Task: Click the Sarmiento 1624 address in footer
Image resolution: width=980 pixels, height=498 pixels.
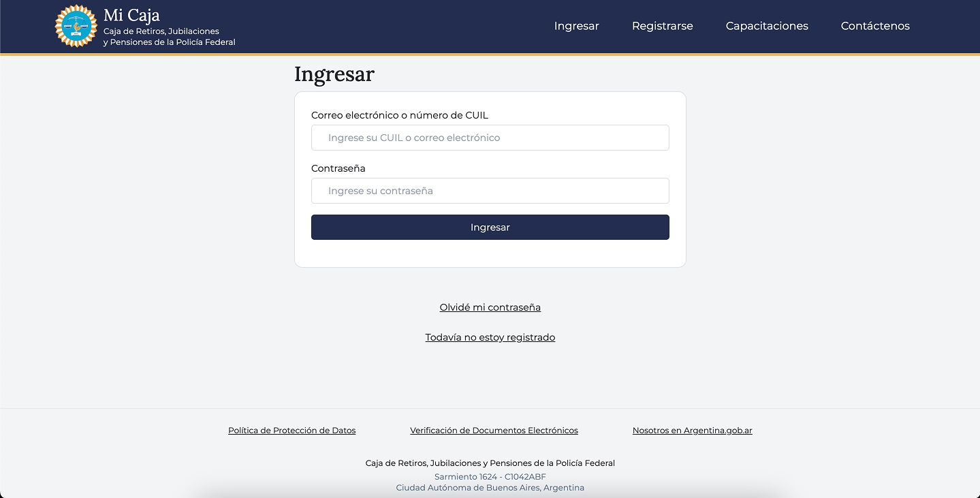Action: [x=490, y=477]
